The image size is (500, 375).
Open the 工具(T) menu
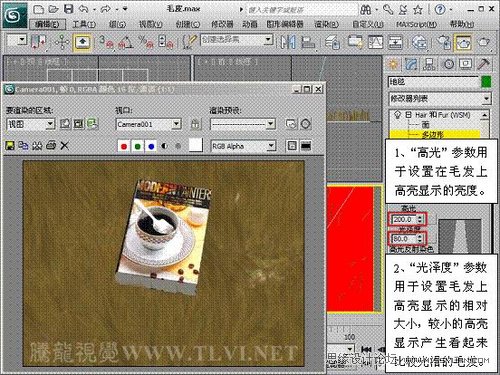tap(84, 24)
